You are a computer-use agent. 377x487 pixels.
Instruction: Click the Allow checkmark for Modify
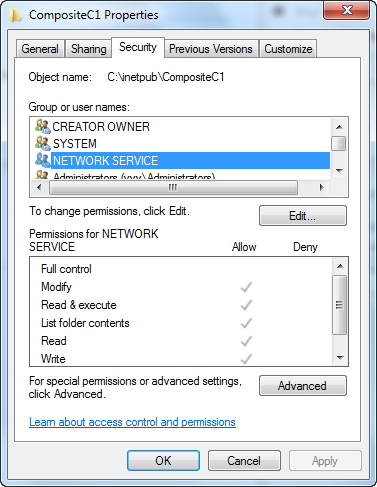(x=246, y=287)
